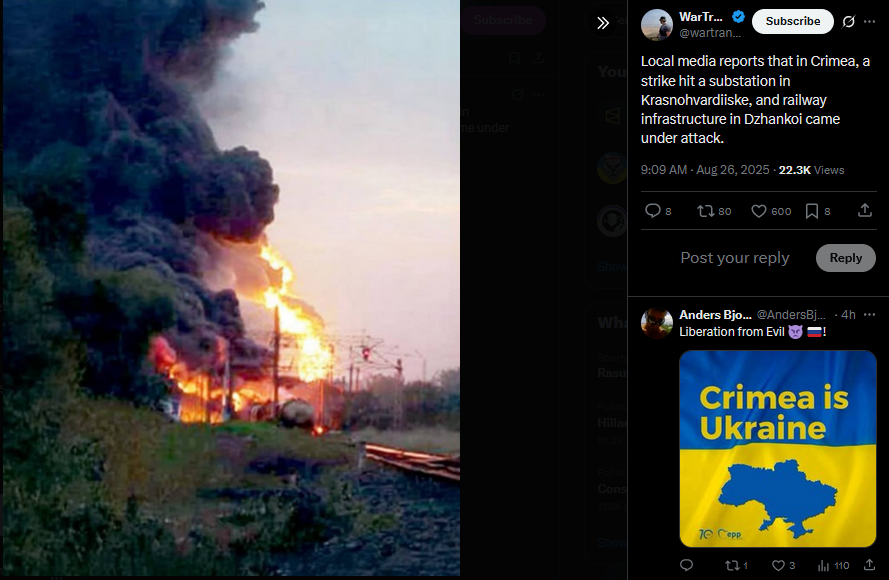Click the reply bubble icon with 8 replies
The width and height of the screenshot is (889, 580).
click(658, 211)
